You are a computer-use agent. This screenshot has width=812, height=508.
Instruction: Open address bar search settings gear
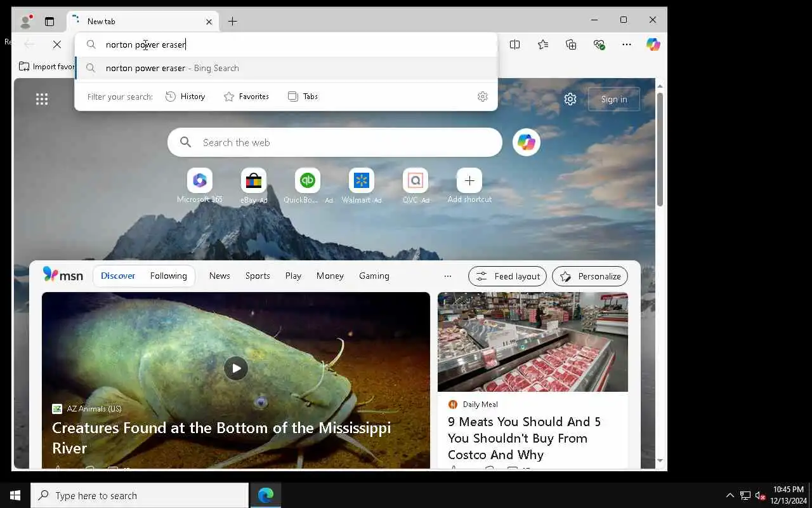[x=483, y=97]
